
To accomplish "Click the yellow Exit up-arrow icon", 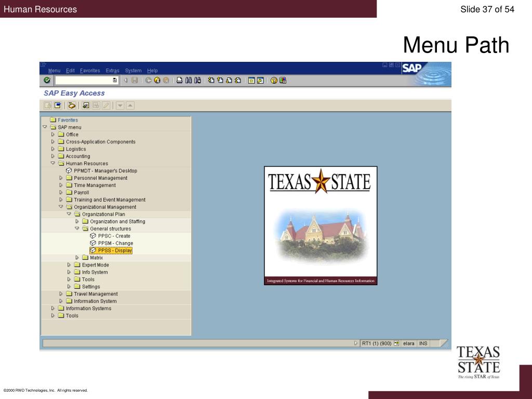I will pyautogui.click(x=157, y=81).
